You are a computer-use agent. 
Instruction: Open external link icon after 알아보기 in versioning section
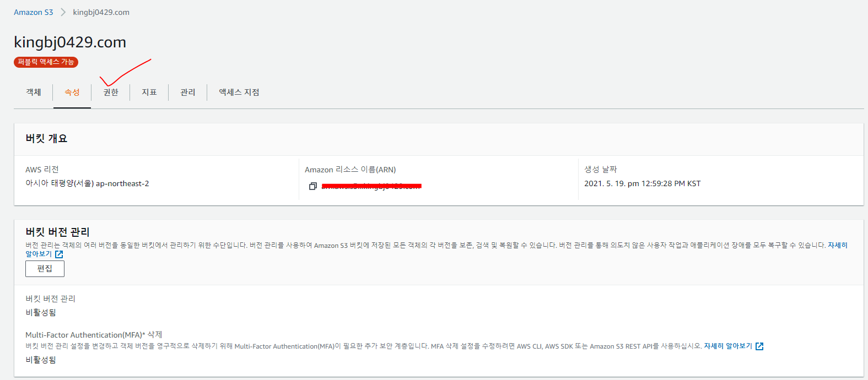click(x=59, y=254)
